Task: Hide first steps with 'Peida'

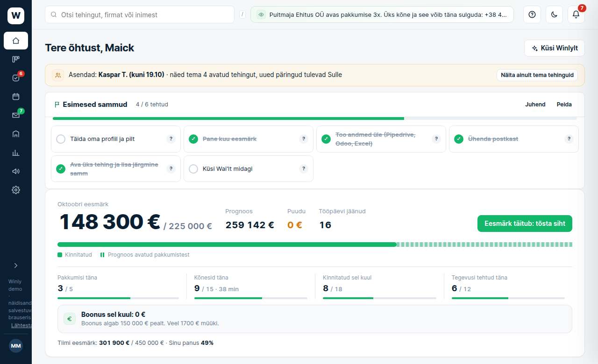Action: 564,105
